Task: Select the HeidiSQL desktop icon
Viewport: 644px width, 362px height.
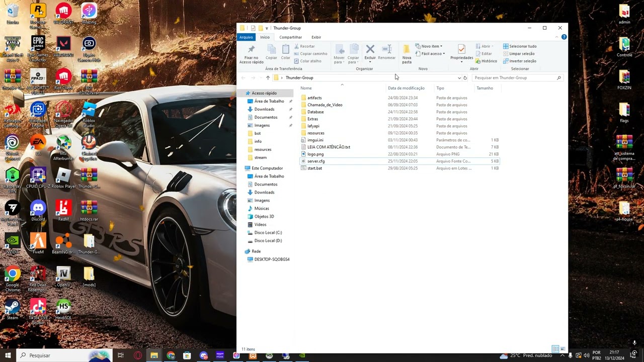Action: [63, 309]
